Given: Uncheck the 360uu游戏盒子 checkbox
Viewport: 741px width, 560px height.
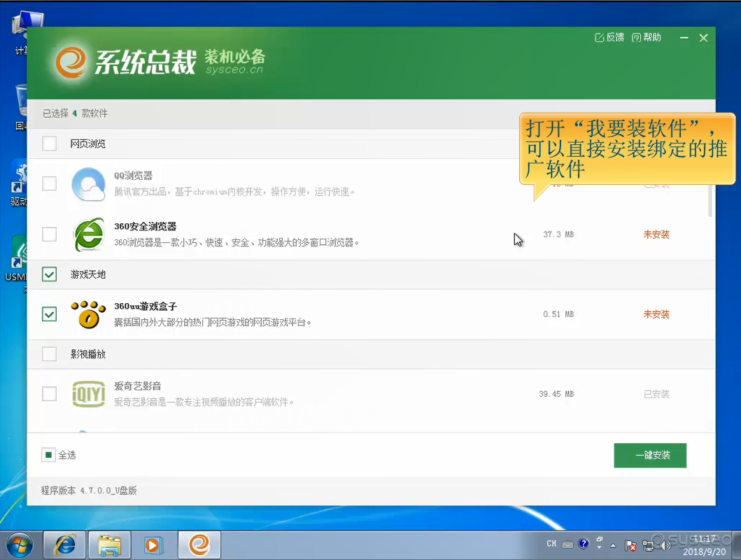Looking at the screenshot, I should pyautogui.click(x=49, y=314).
